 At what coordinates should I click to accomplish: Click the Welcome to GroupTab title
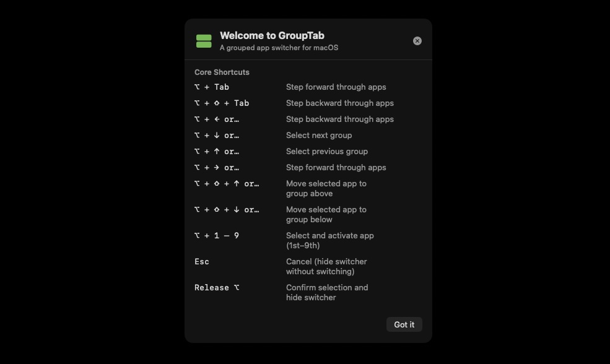pyautogui.click(x=272, y=35)
